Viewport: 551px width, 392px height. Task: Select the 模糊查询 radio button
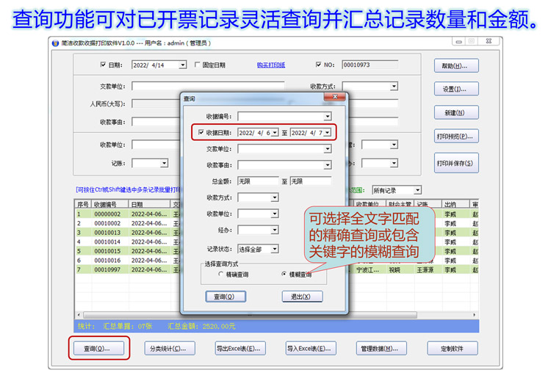tap(284, 274)
